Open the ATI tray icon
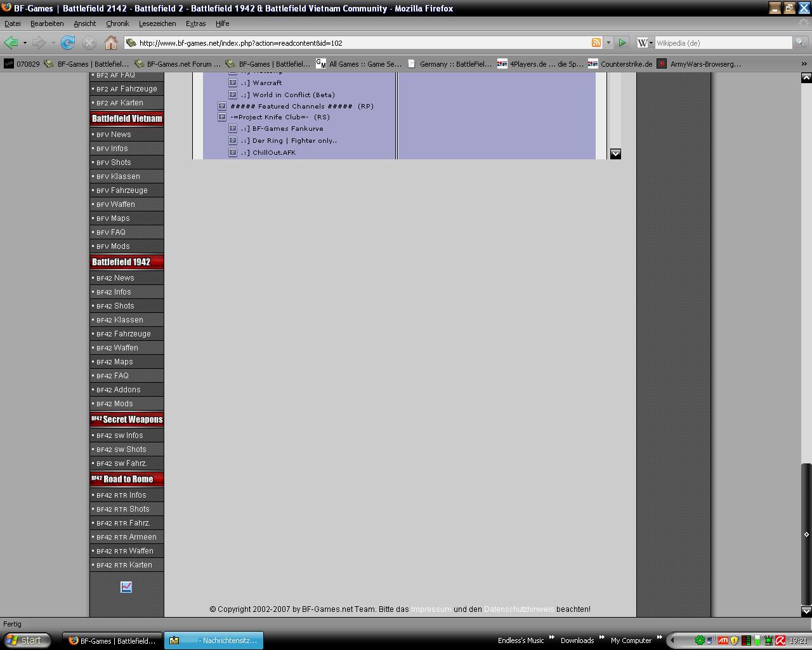Screen dimensions: 812x650 point(723,640)
